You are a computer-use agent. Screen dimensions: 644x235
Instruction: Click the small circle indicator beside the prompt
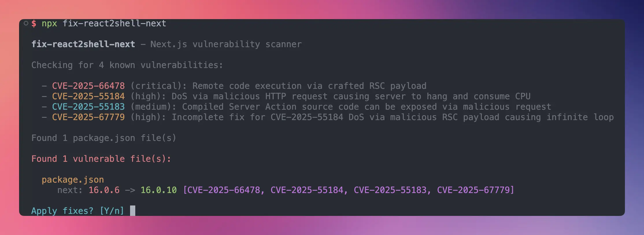tap(26, 23)
